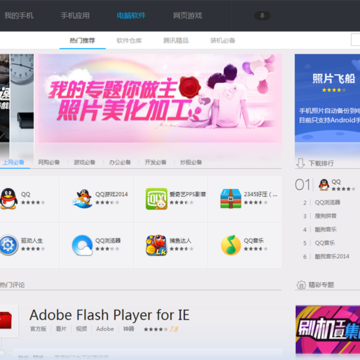360x360 pixels.
Task: Select the 热门推荐 sub-tab
Action: coord(82,41)
